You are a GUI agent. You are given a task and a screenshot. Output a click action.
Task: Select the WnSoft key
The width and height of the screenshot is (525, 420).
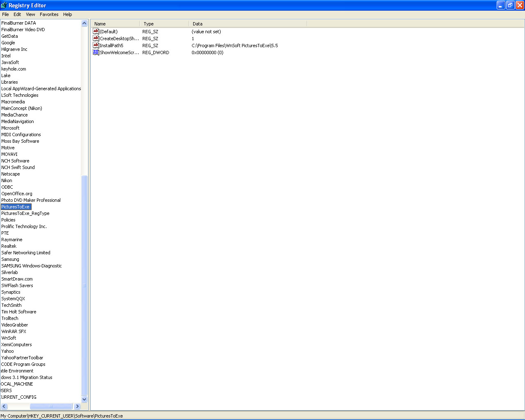[9, 338]
